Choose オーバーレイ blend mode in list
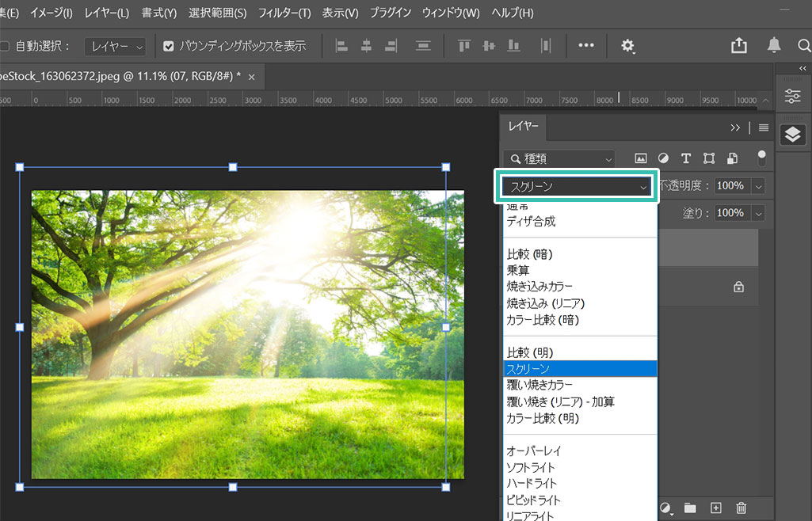Screen dimensions: 812x521 (534, 451)
